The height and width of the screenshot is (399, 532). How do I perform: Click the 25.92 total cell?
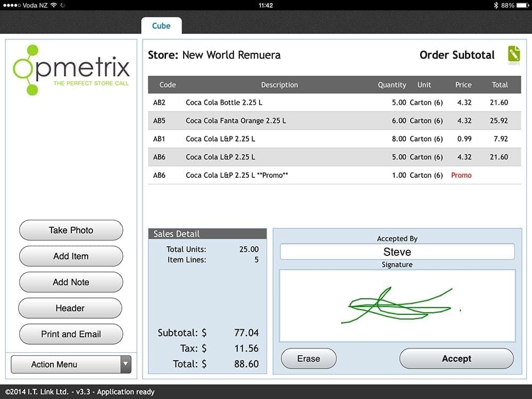coord(499,121)
